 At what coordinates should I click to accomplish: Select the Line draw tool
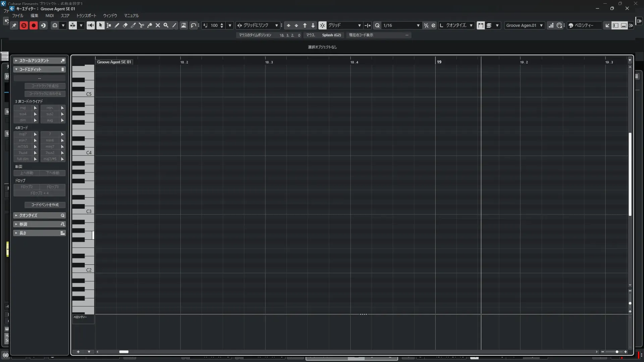[x=174, y=25]
